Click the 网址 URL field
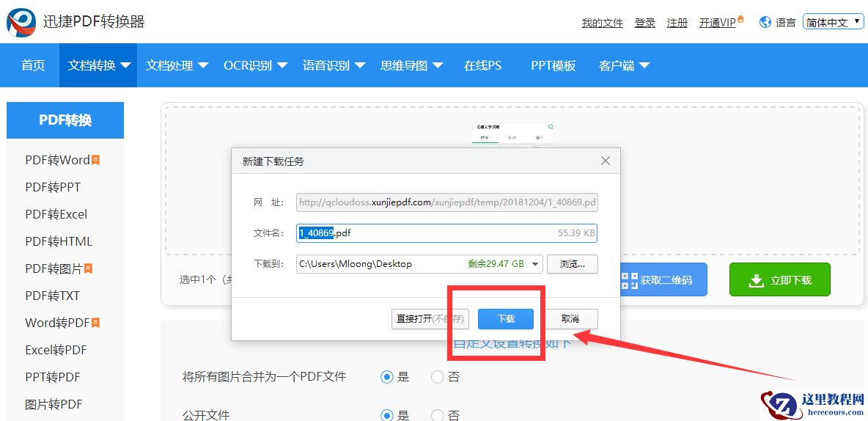 [446, 202]
